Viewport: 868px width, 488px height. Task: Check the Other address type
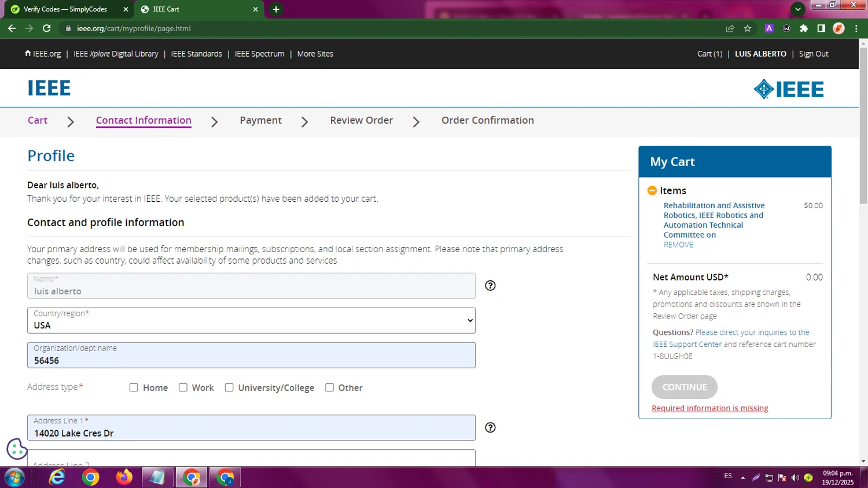point(329,387)
